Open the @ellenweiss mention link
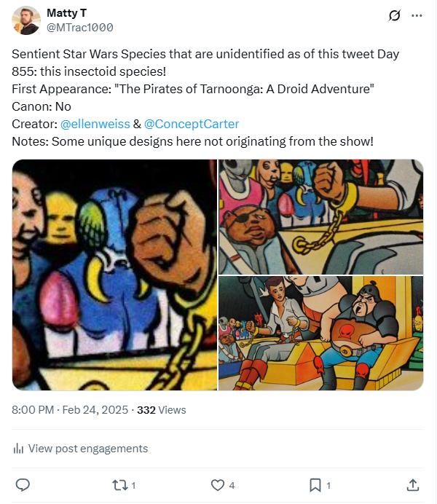This screenshot has height=504, width=437. [x=95, y=124]
